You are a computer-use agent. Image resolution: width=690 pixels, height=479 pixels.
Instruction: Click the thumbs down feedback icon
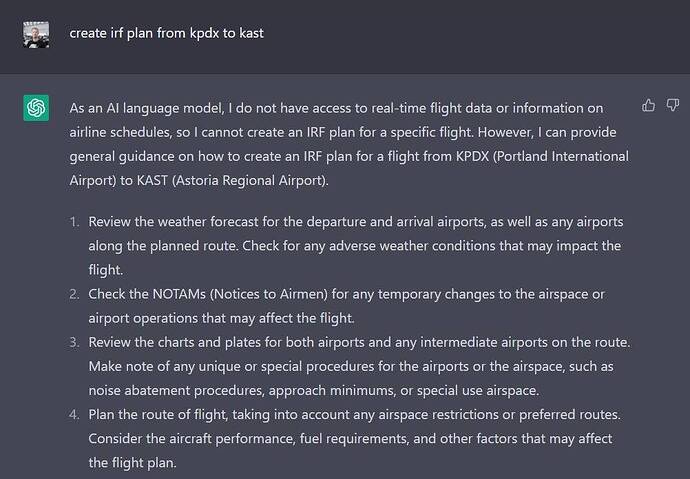672,105
